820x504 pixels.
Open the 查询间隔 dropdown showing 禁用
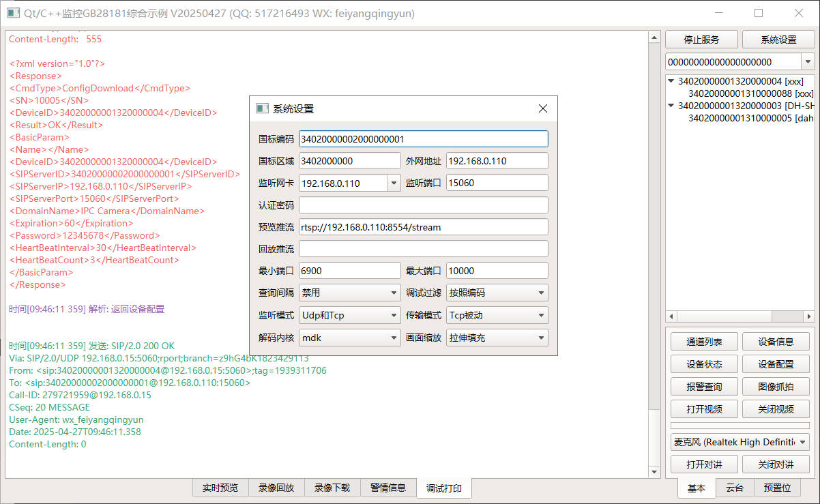(x=349, y=293)
